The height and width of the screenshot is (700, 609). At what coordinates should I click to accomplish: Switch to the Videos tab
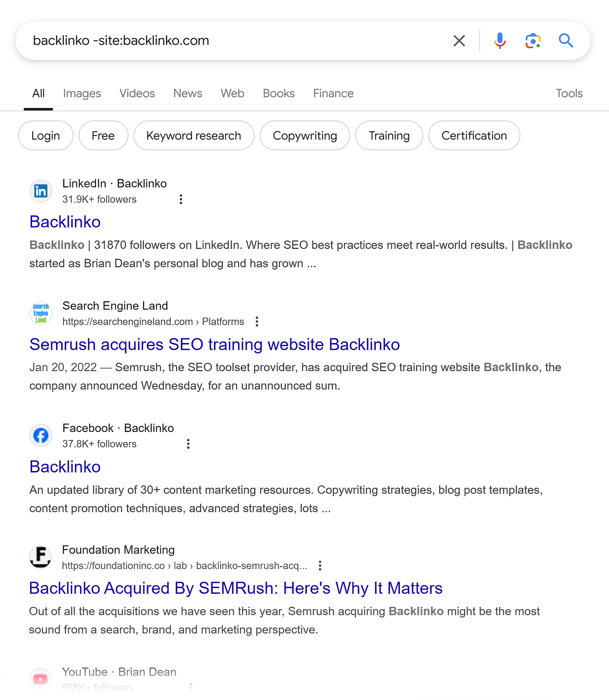click(137, 93)
